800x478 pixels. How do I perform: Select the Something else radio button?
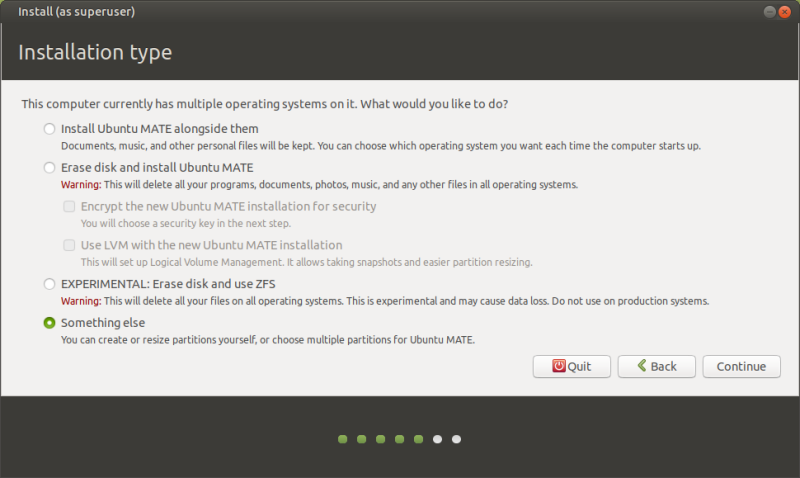pos(49,322)
